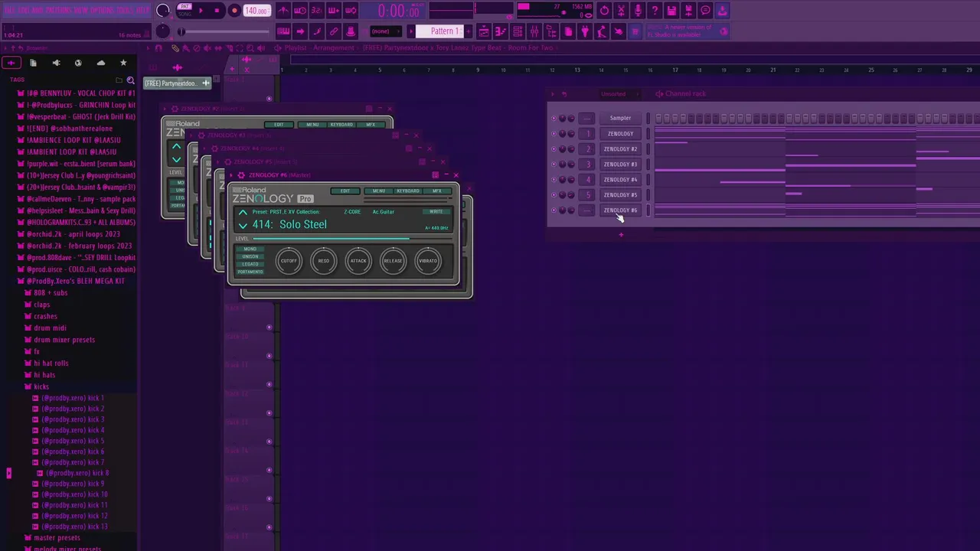980x551 pixels.
Task: Open the FILE menu
Action: (x=9, y=11)
